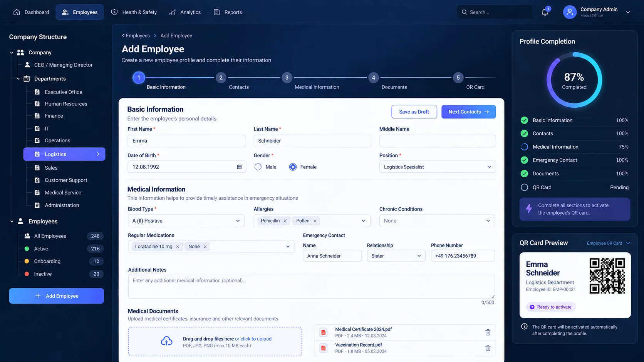Click the search magnifier icon
Image resolution: width=644 pixels, height=362 pixels.
pyautogui.click(x=464, y=12)
